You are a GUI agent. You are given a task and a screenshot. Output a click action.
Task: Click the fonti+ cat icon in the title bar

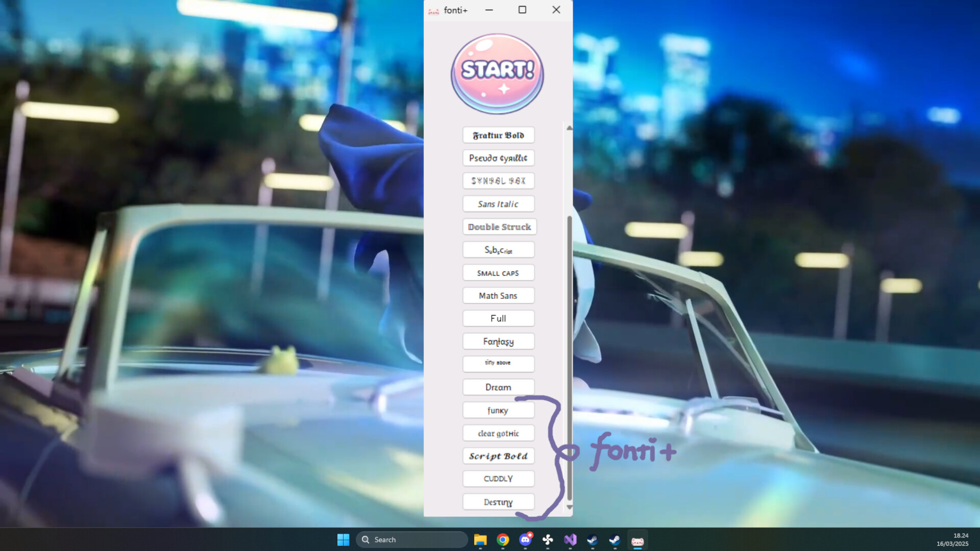[433, 10]
